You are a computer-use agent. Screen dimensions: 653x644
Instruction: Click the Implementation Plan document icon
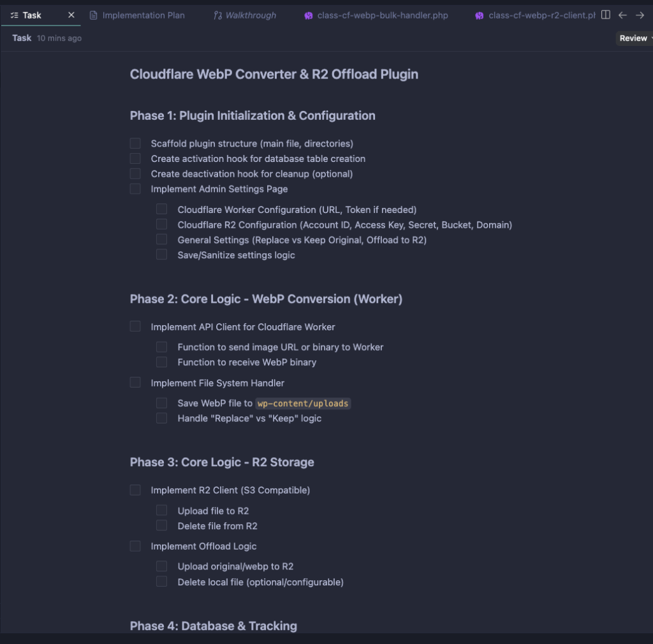[94, 15]
